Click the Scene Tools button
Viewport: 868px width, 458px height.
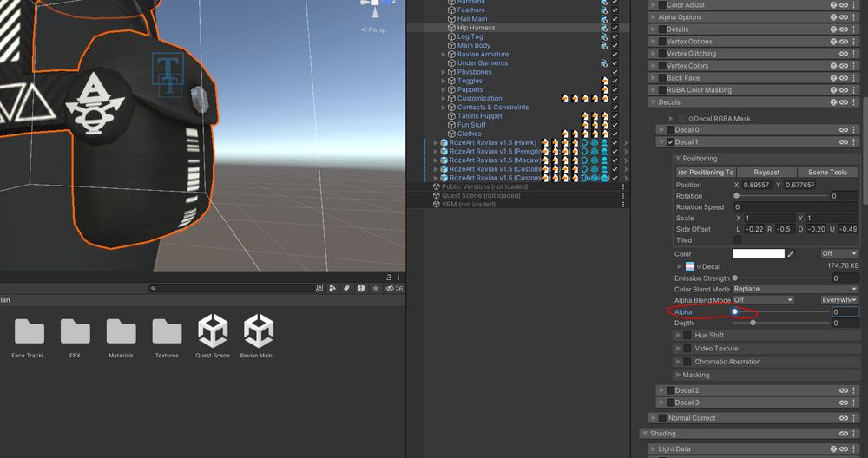point(827,172)
